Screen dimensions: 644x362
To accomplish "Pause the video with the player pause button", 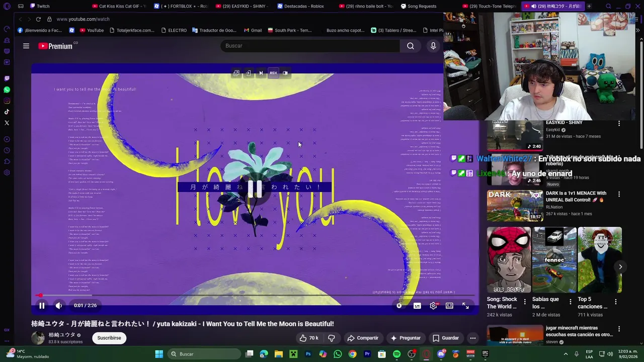I will click(42, 305).
